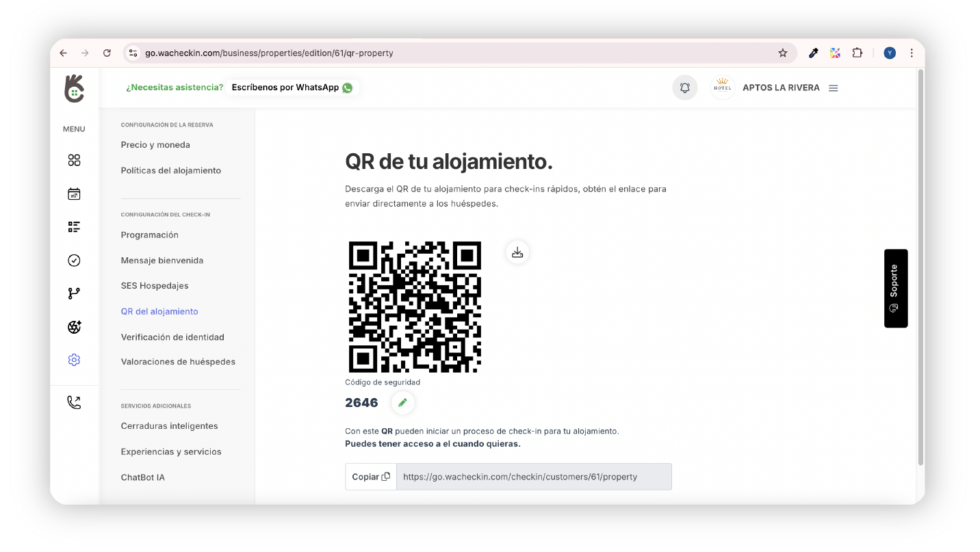Open SES Hospedajes configuration
Screen dimensions: 980x552
(155, 286)
